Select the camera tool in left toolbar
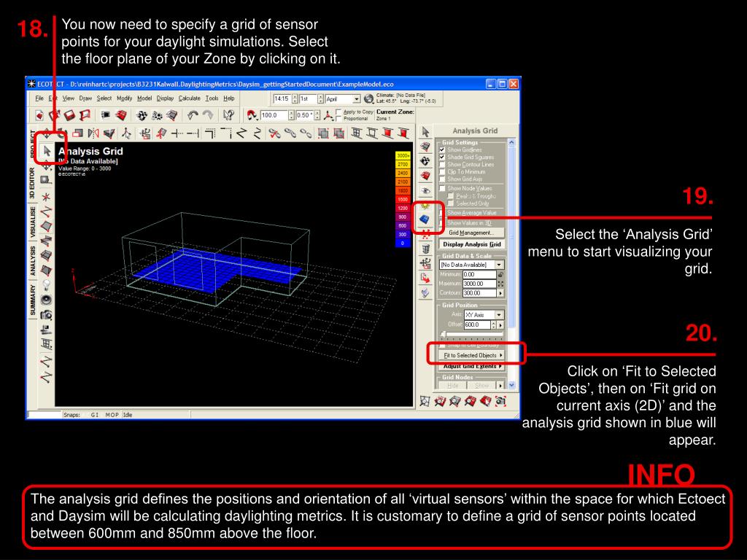Screen dimensions: 747x560 (46, 314)
